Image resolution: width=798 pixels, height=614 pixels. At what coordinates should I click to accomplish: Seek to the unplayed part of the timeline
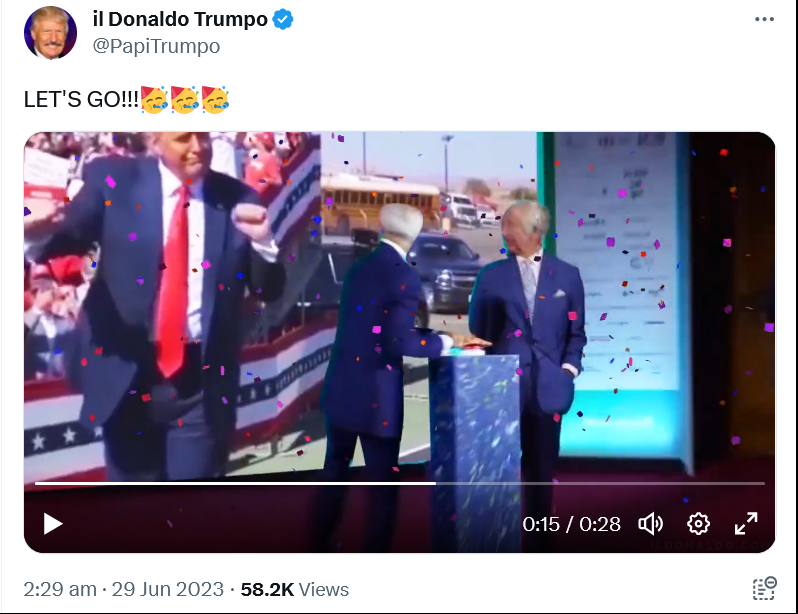pyautogui.click(x=600, y=483)
